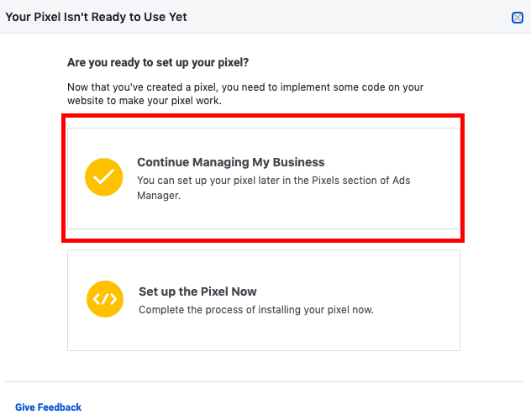Choose the Set up the Pixel Now heading
531x420 pixels.
(197, 291)
